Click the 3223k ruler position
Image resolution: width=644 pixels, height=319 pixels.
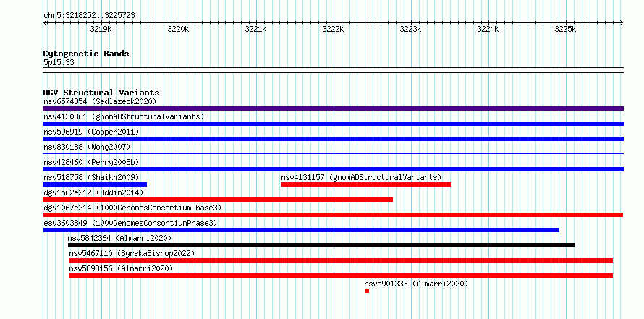click(410, 29)
